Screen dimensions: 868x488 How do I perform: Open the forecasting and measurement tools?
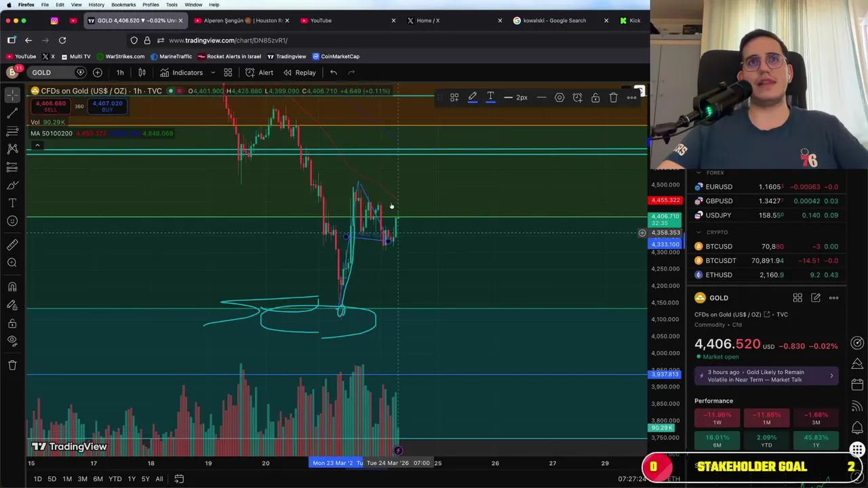point(12,167)
